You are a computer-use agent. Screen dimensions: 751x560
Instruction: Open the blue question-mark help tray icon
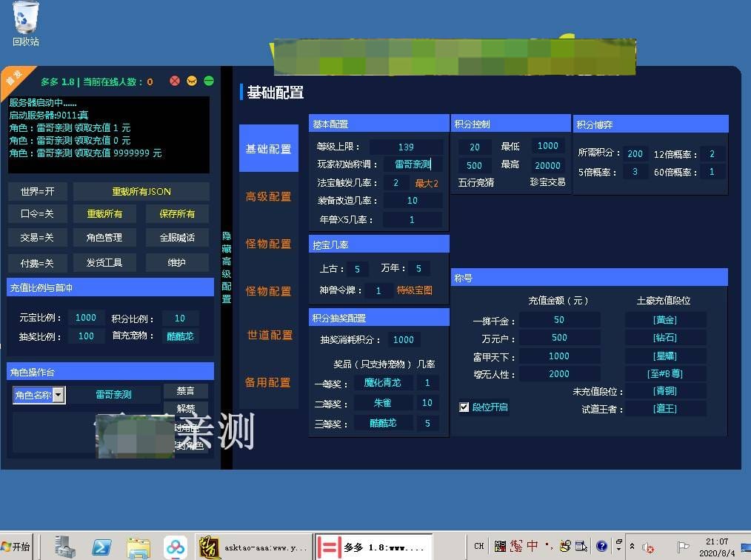point(602,547)
